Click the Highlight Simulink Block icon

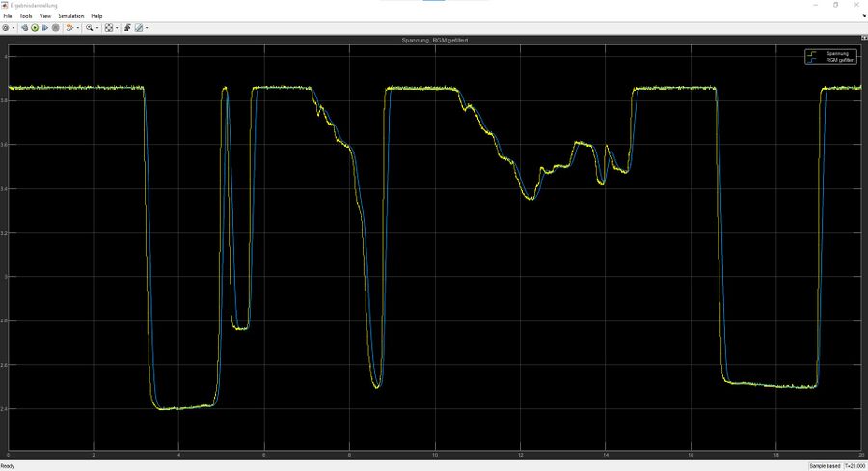coord(69,28)
